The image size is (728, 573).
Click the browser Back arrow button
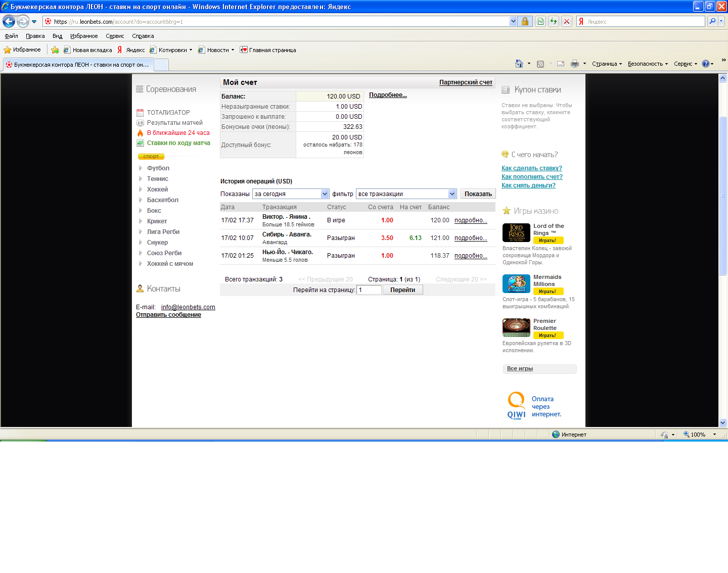click(x=9, y=21)
